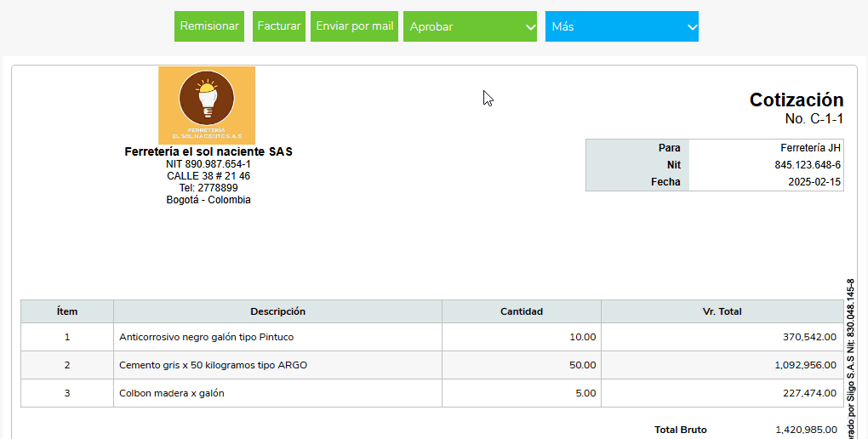Expand the Más dropdown menu
Image resolution: width=868 pixels, height=439 pixels.
click(x=622, y=26)
